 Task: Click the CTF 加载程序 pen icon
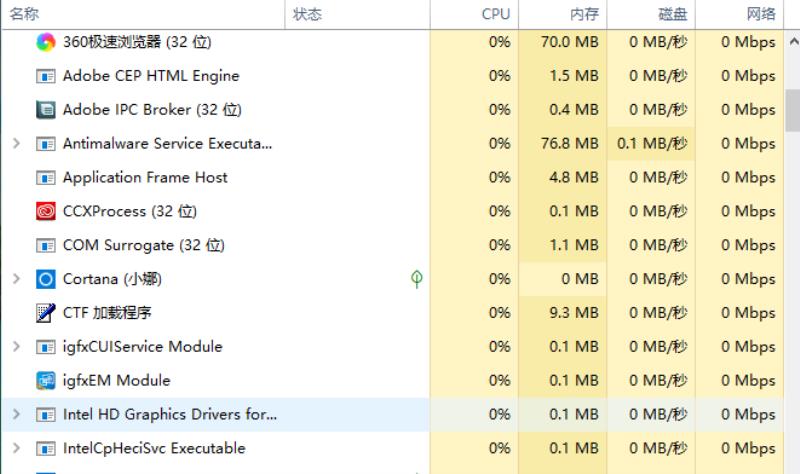click(46, 313)
